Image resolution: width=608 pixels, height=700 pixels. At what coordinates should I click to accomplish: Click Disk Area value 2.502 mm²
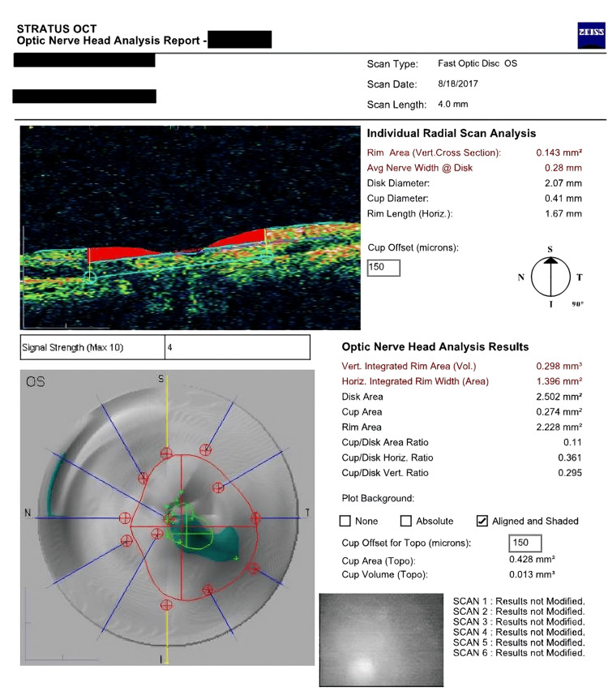[x=559, y=397]
